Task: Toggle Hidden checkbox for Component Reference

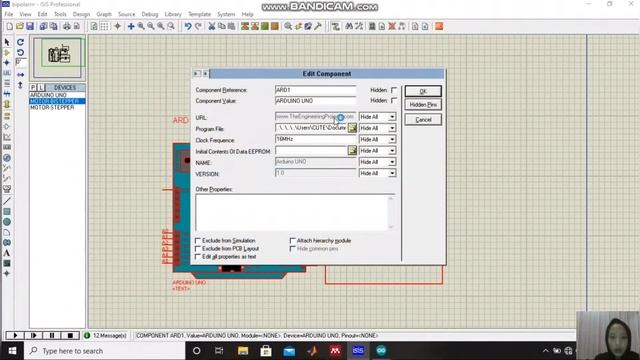Action: pyautogui.click(x=394, y=90)
